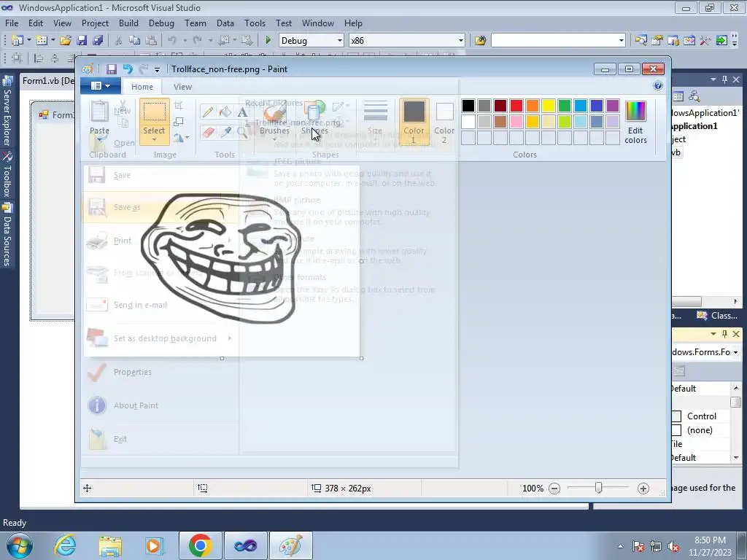747x560 pixels.
Task: Click New Project icon in Visual Studio toolbar
Action: coord(18,41)
